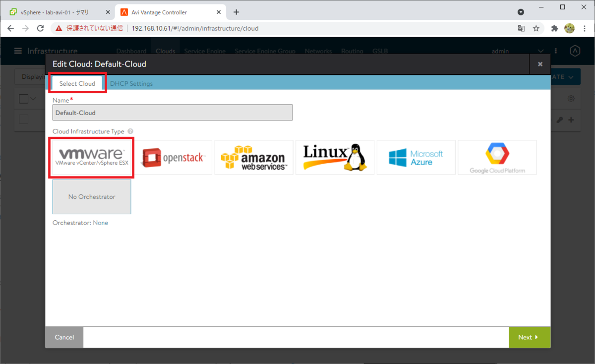Switch to the DHCP Settings tab

pos(131,83)
